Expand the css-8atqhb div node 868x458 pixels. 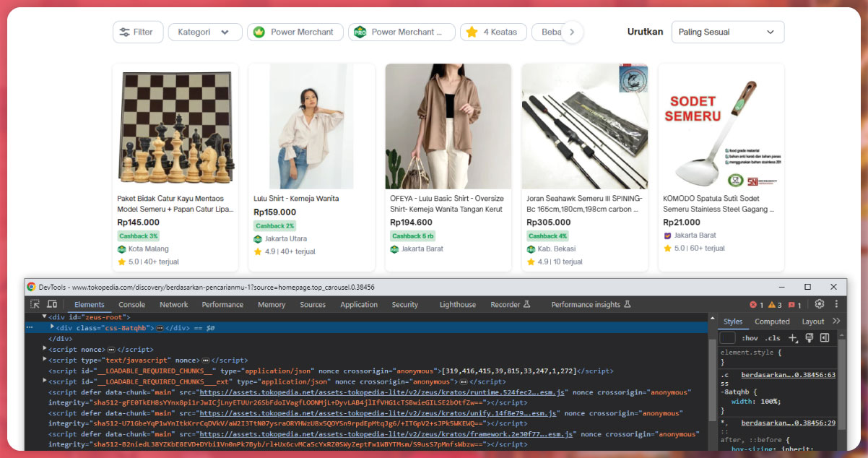pyautogui.click(x=52, y=327)
